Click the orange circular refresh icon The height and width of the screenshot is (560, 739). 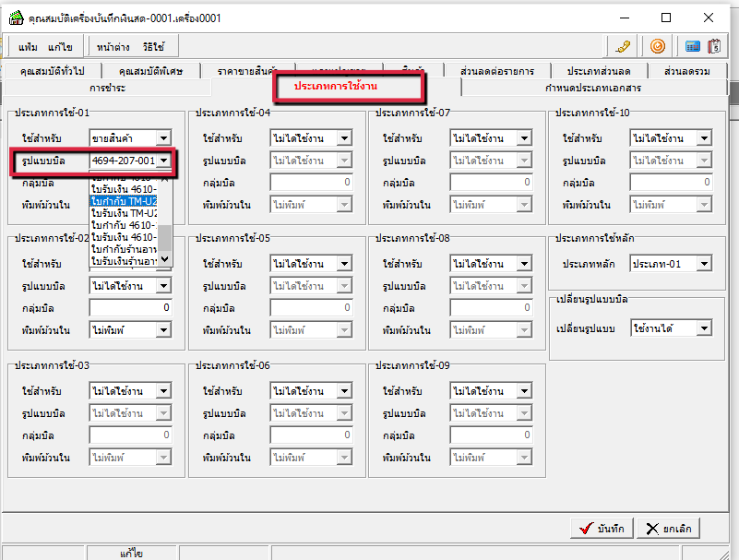(x=658, y=45)
